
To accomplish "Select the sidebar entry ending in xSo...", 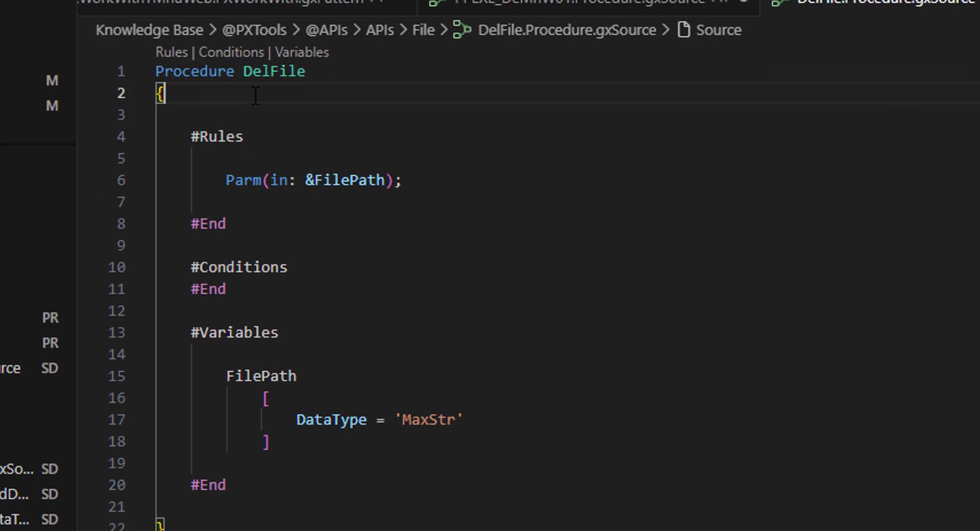I will click(17, 469).
